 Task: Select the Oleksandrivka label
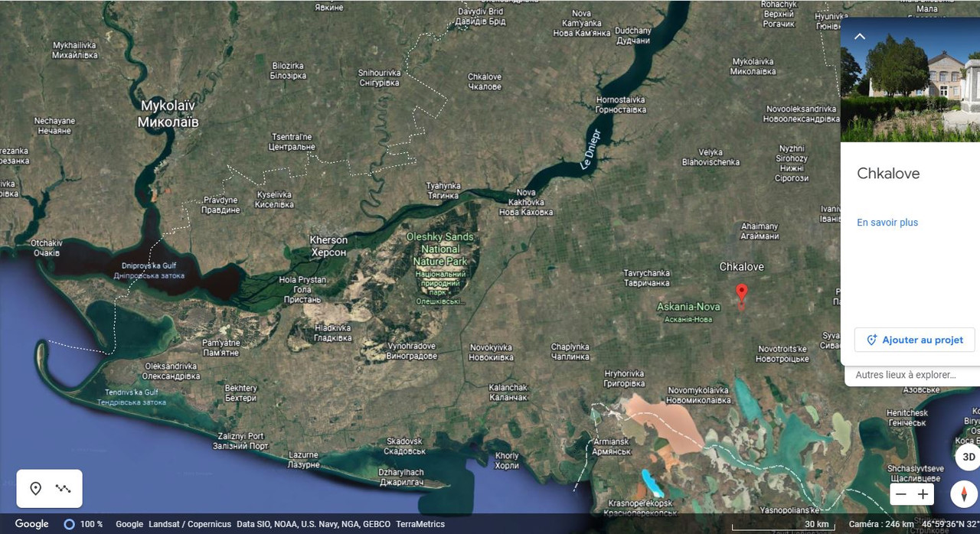172,371
